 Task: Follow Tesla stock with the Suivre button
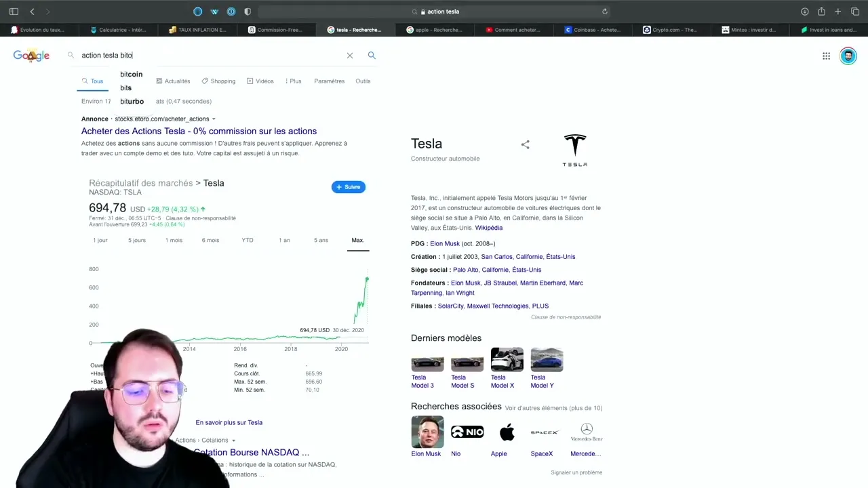348,187
